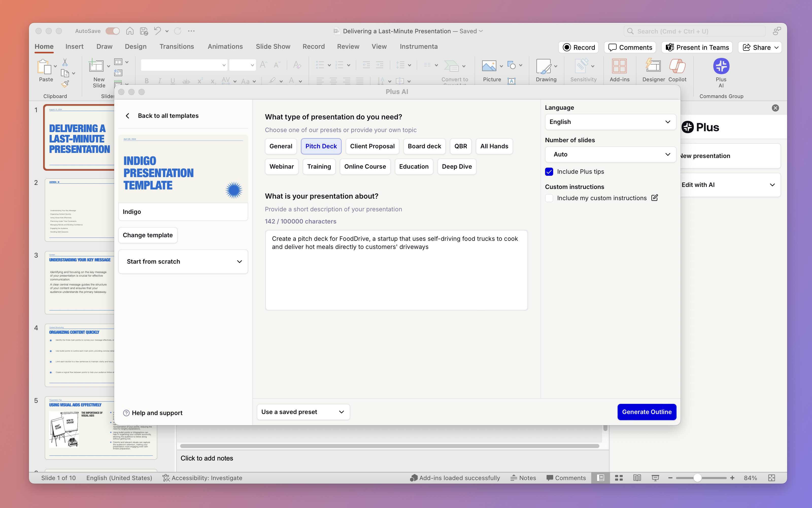Screen dimensions: 812x508
Task: Click the horizontal slide scrollbar
Action: point(389,446)
